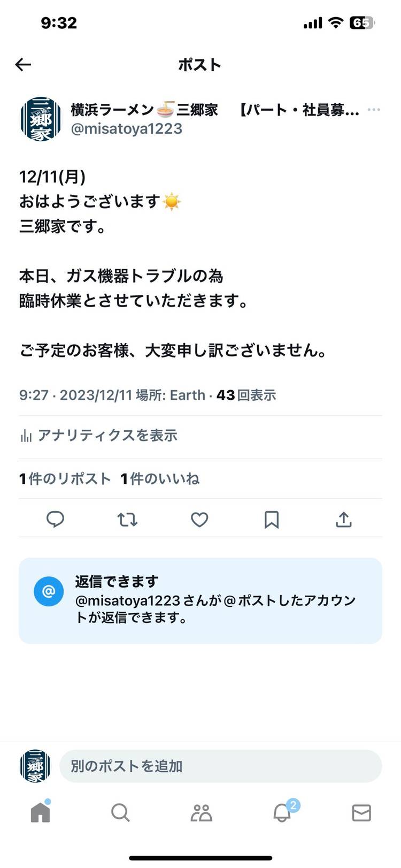The width and height of the screenshot is (401, 868).
Task: Open notifications bell with 2 badge
Action: coord(282,813)
